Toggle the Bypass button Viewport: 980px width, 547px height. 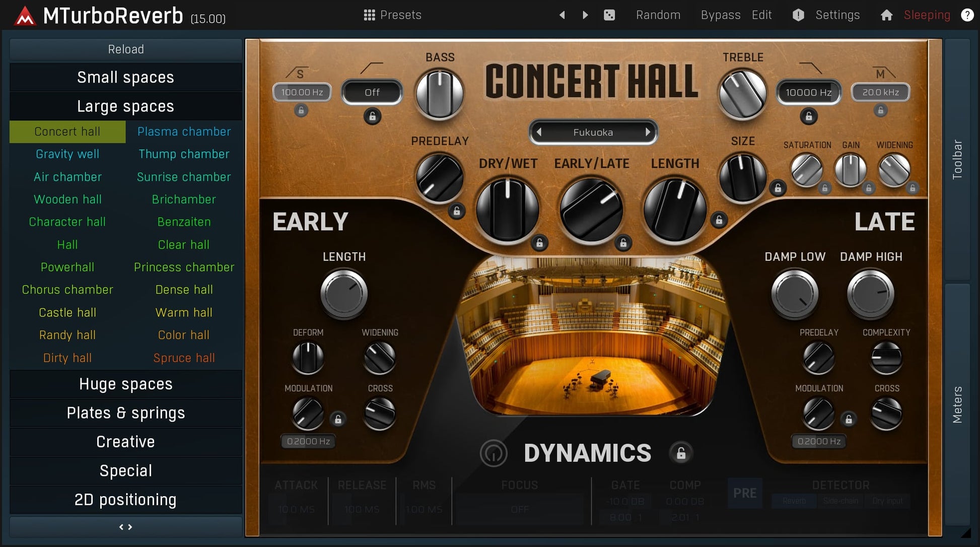tap(720, 15)
